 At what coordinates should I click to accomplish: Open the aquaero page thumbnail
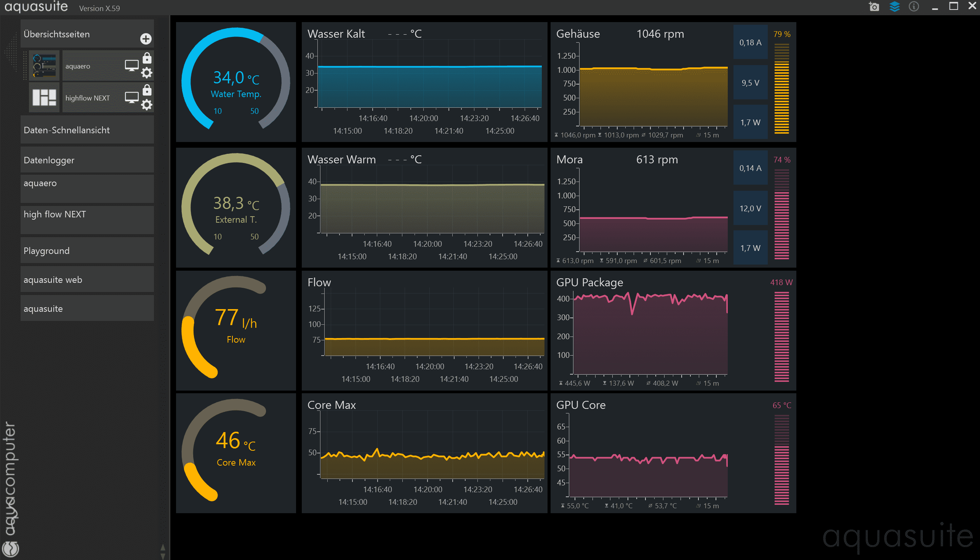[44, 65]
